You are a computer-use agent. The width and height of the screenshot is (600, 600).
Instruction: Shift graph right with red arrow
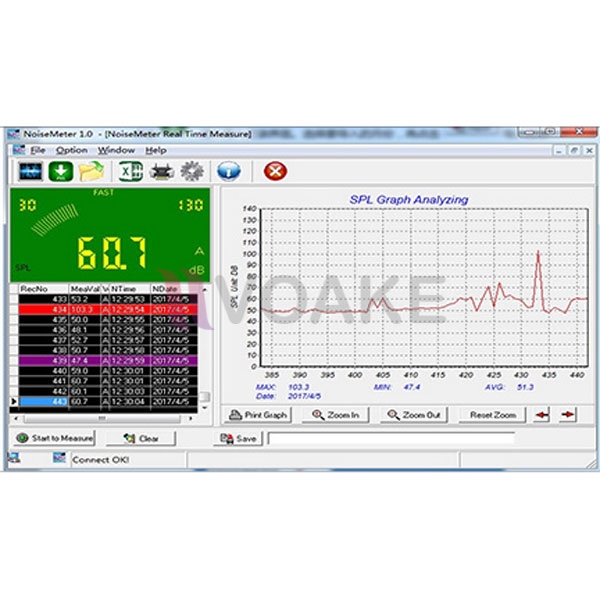(x=567, y=415)
